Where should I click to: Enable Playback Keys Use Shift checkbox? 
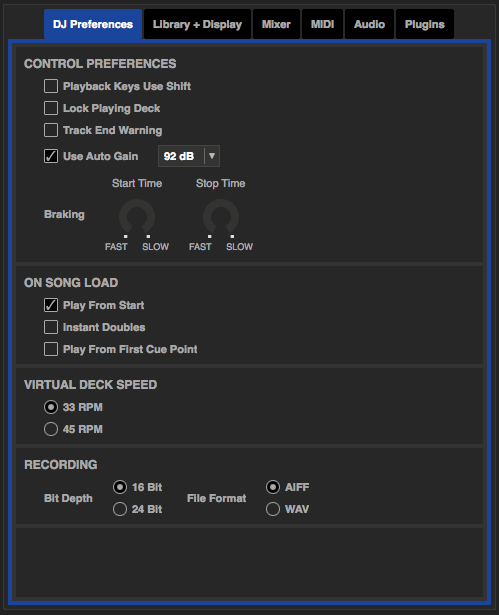click(x=51, y=86)
